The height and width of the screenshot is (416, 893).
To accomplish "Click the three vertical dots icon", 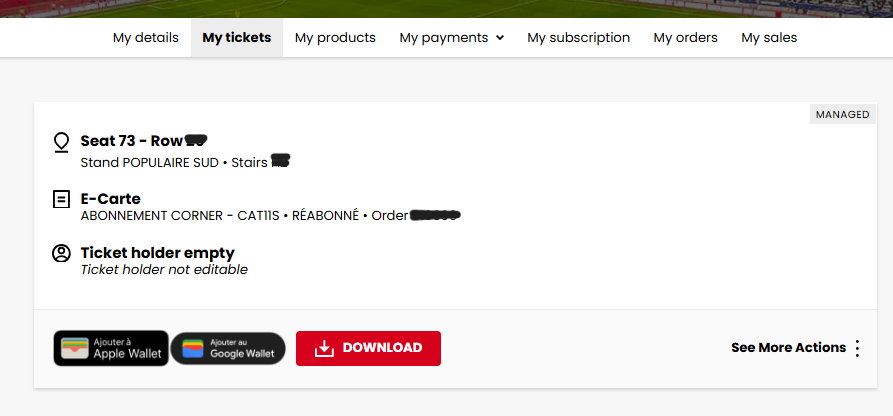I will tap(856, 348).
